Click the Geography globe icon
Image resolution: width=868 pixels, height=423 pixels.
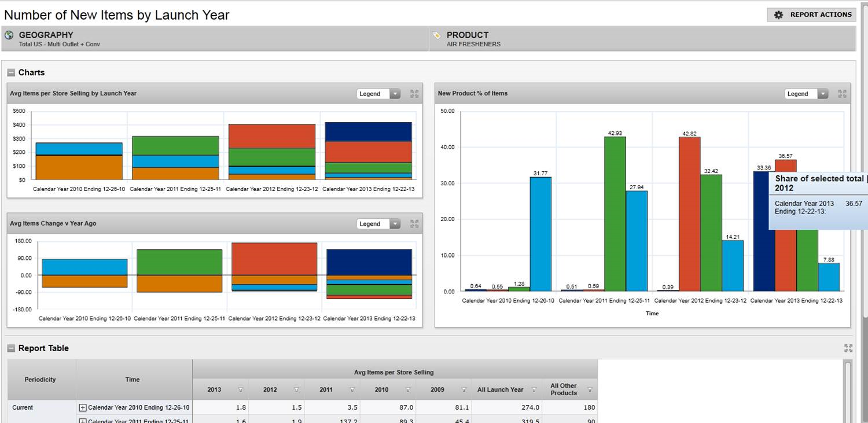tap(9, 35)
